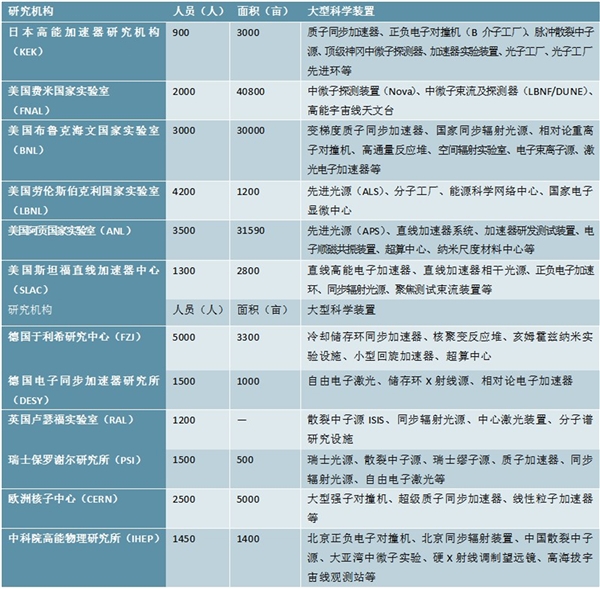Select the personnel value 4200

184,191
